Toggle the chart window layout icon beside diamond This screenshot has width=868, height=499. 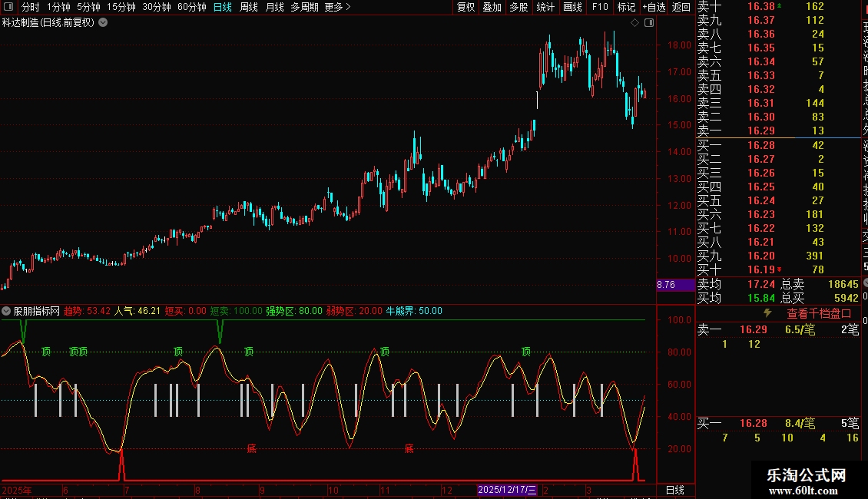[649, 23]
